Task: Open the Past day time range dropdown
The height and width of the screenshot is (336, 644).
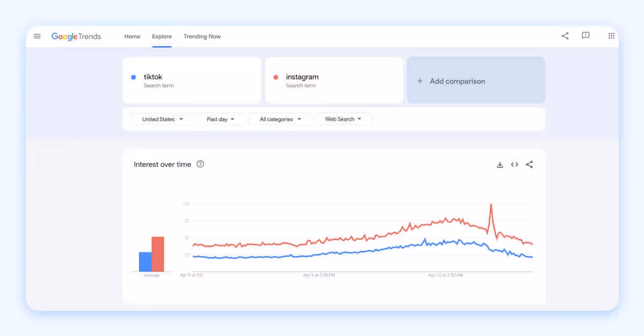Action: pyautogui.click(x=221, y=119)
